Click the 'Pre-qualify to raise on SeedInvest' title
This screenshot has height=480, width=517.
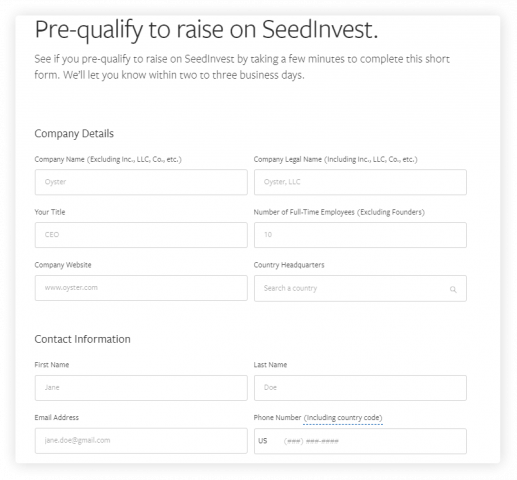click(x=206, y=30)
